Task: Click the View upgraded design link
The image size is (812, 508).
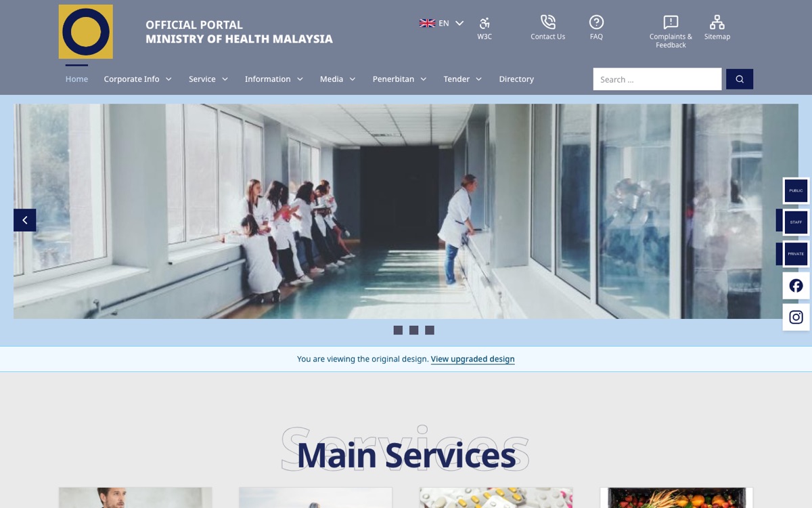Action: click(x=473, y=359)
